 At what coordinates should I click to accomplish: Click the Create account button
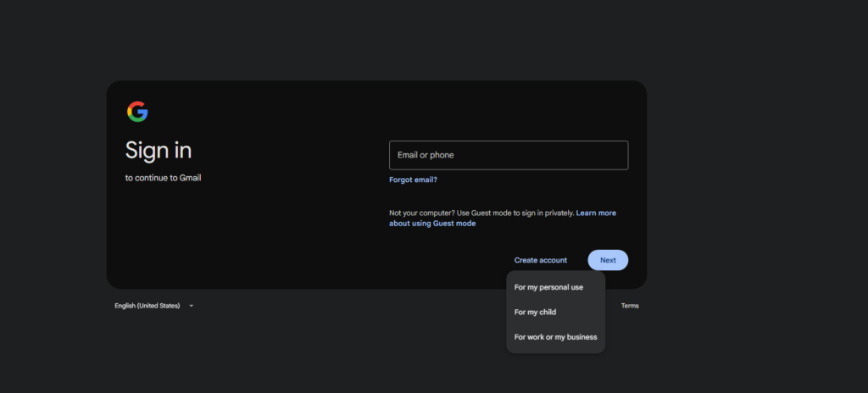[540, 260]
